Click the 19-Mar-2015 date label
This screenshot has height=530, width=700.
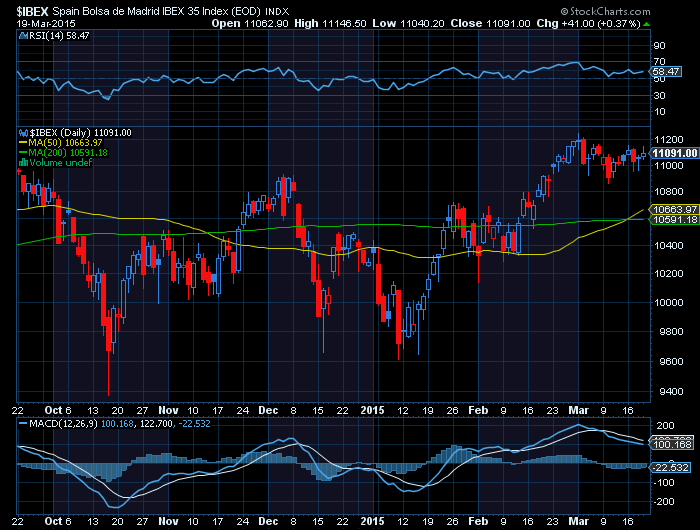pyautogui.click(x=46, y=23)
